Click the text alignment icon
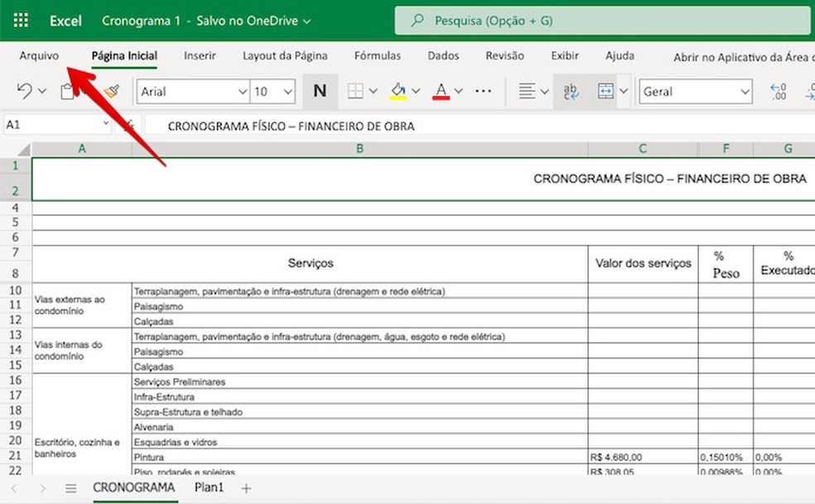Viewport: 815px width, 504px height. click(x=527, y=91)
